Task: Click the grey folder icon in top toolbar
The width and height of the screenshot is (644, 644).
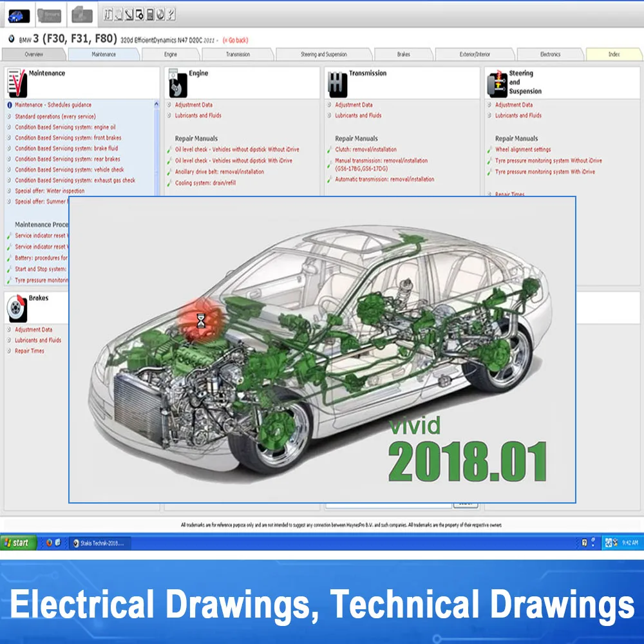Action: (82, 15)
